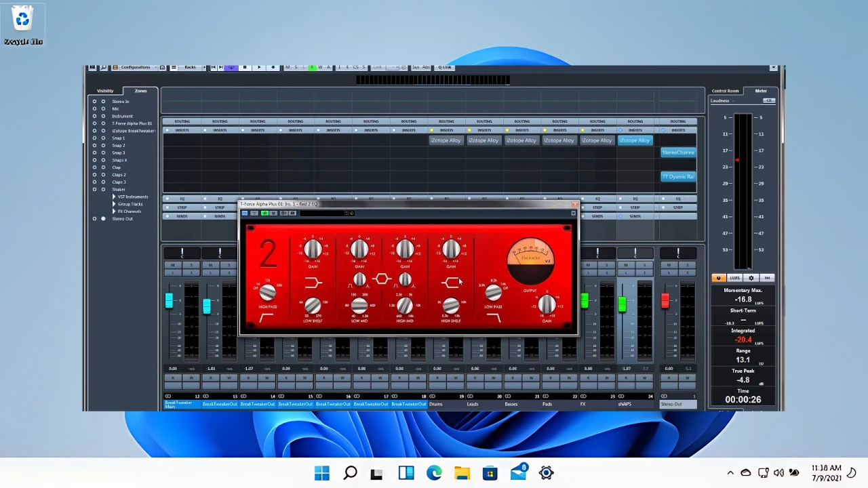Expand Group Tracks in channel list
868x488 pixels.
(x=114, y=204)
